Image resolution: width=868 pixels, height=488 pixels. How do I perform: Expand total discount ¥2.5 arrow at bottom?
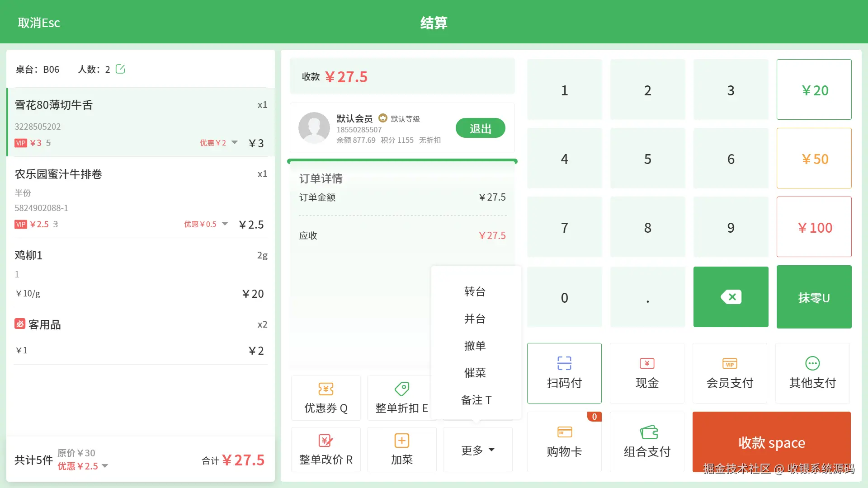click(105, 466)
